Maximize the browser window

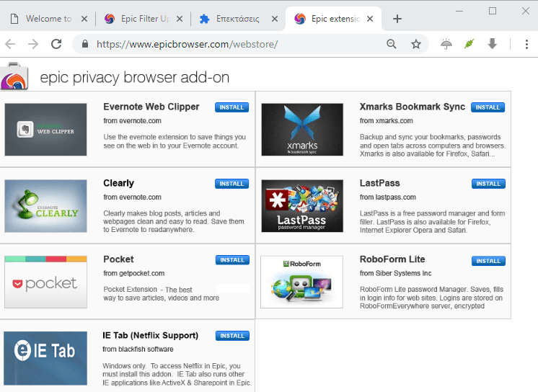[x=493, y=11]
